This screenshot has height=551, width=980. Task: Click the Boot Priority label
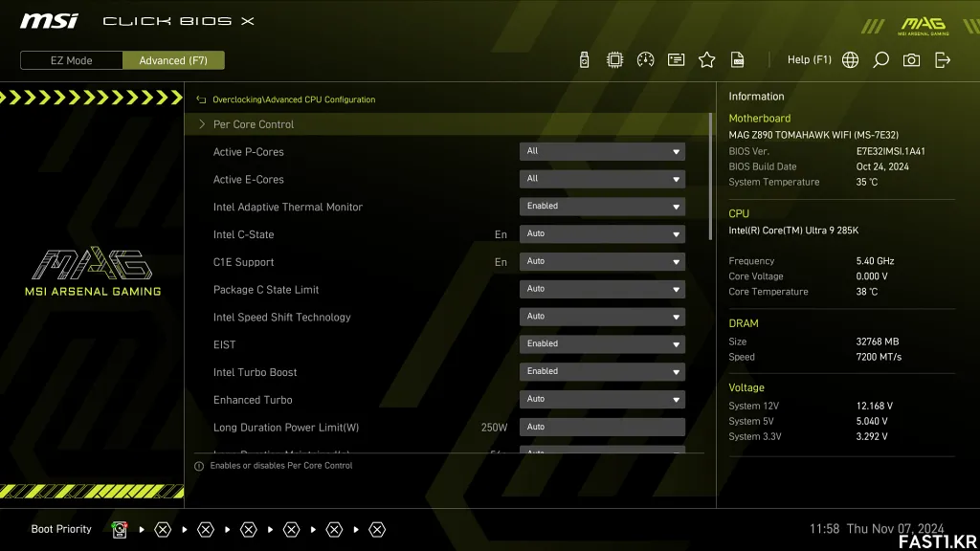(61, 529)
